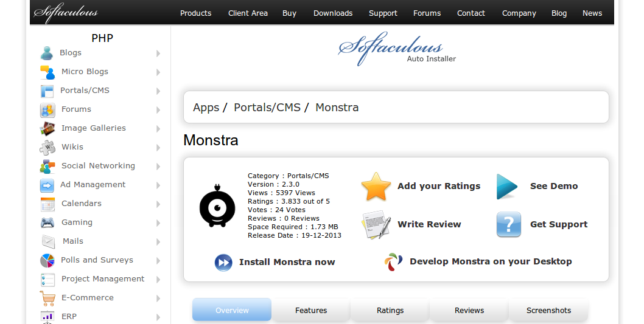Open the Reviews tab
Screen dimensions: 644x324
coord(469,311)
